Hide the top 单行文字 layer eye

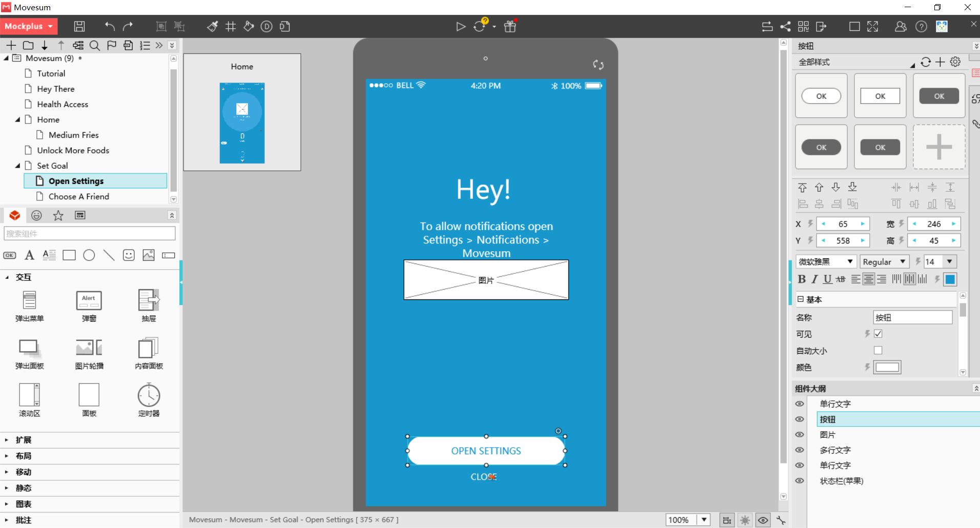coord(800,404)
